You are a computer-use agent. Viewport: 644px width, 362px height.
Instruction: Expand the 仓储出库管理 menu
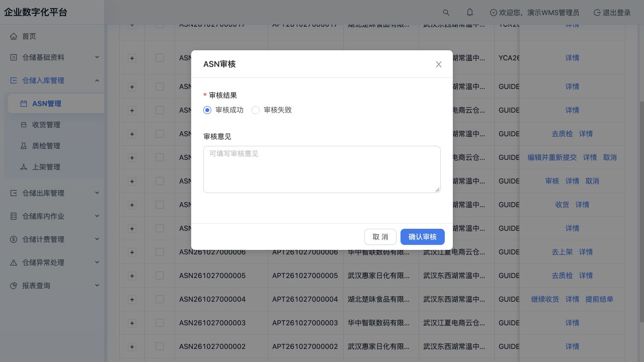tap(52, 193)
